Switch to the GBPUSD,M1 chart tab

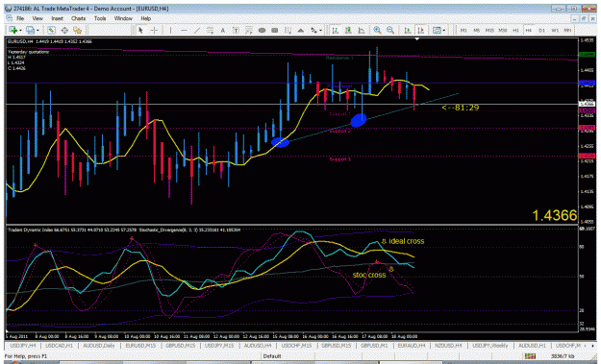(x=374, y=346)
